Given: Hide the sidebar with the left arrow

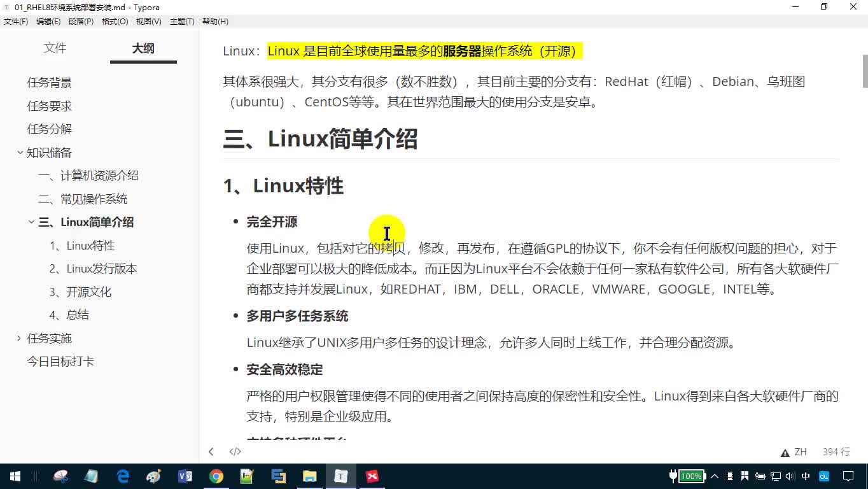Looking at the screenshot, I should 211,451.
